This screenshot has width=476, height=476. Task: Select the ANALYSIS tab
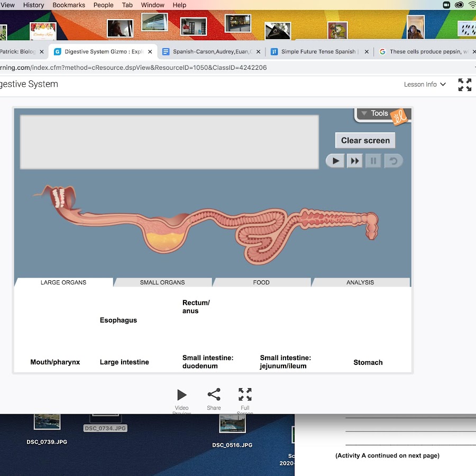coord(360,282)
